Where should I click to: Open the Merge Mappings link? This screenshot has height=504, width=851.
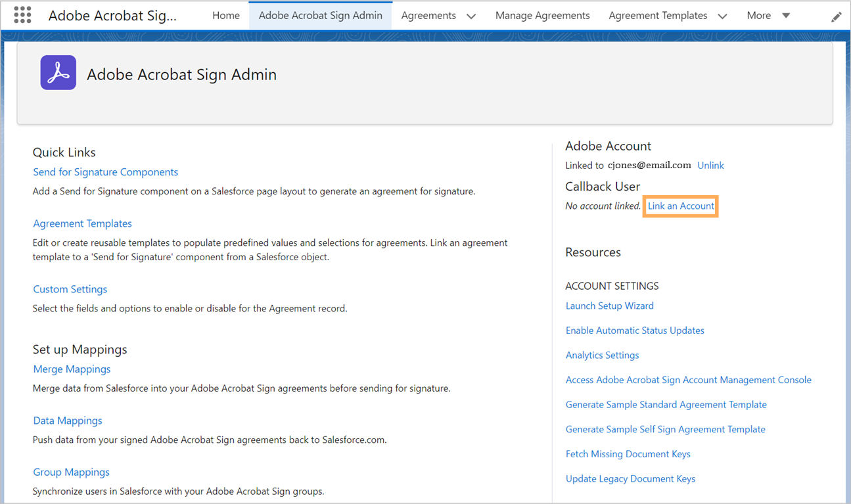coord(72,369)
